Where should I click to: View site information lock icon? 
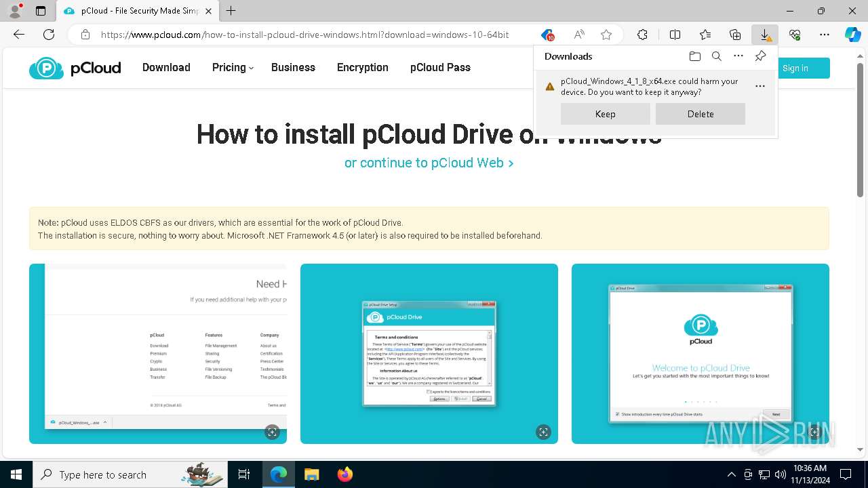85,35
